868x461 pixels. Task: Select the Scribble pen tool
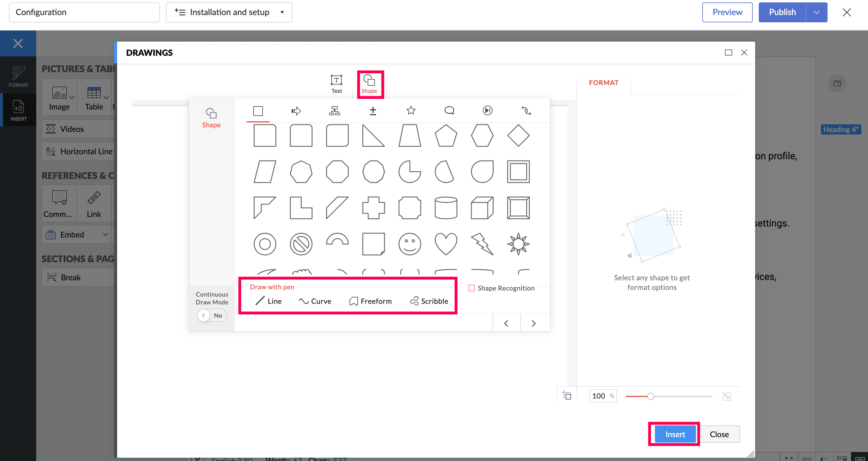coord(429,301)
